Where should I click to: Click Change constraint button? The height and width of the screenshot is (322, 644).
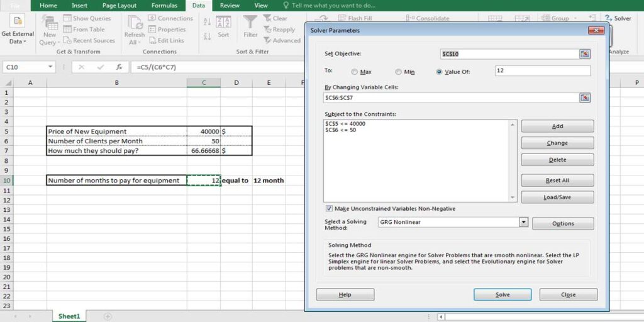[x=557, y=143]
